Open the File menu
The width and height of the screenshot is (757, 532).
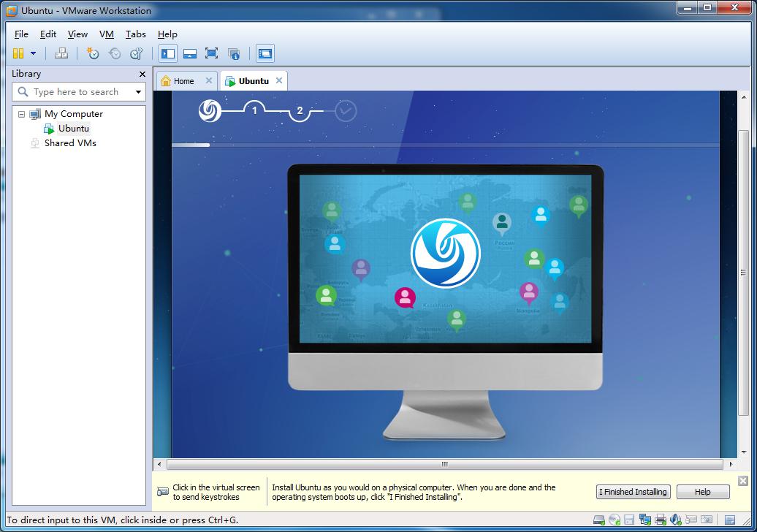click(x=21, y=34)
